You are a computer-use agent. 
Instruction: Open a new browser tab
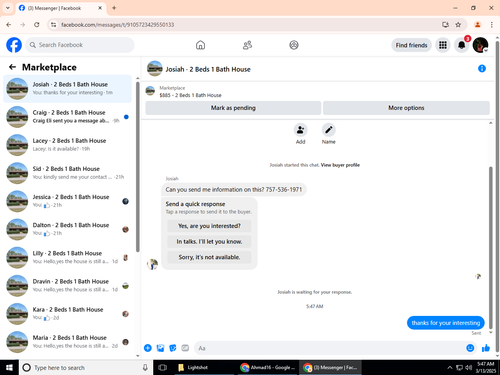click(114, 8)
